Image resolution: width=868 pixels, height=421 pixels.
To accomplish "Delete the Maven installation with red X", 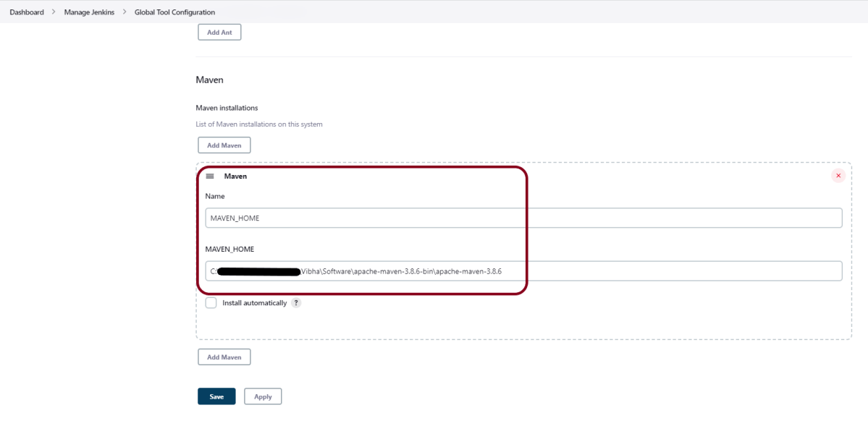I will click(838, 176).
